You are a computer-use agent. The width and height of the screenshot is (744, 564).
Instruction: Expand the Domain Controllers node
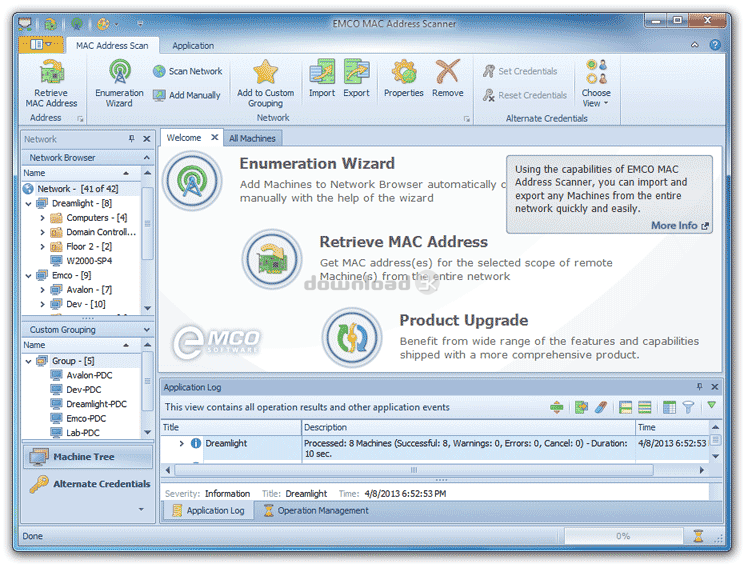pos(43,232)
